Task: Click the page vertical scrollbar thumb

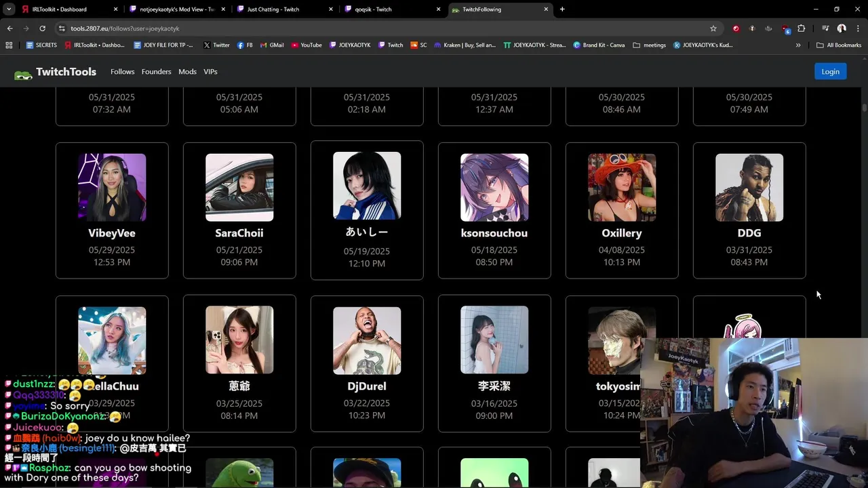Action: tap(865, 107)
